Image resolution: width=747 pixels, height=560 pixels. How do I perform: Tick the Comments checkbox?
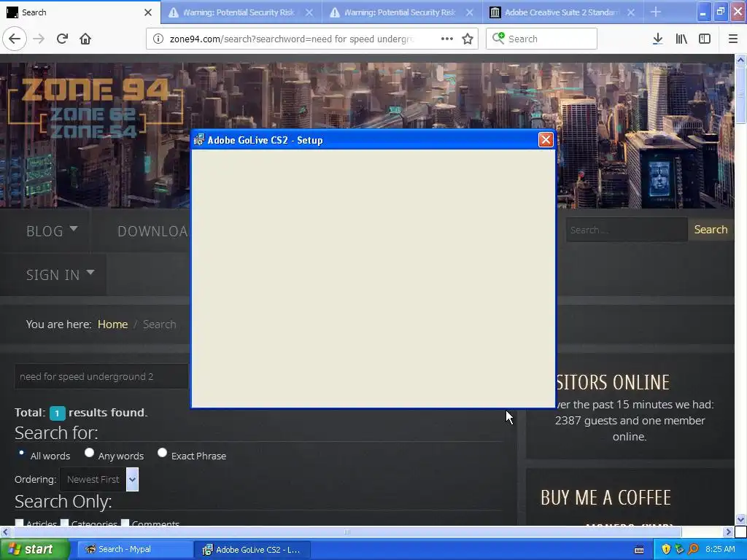[x=125, y=522]
